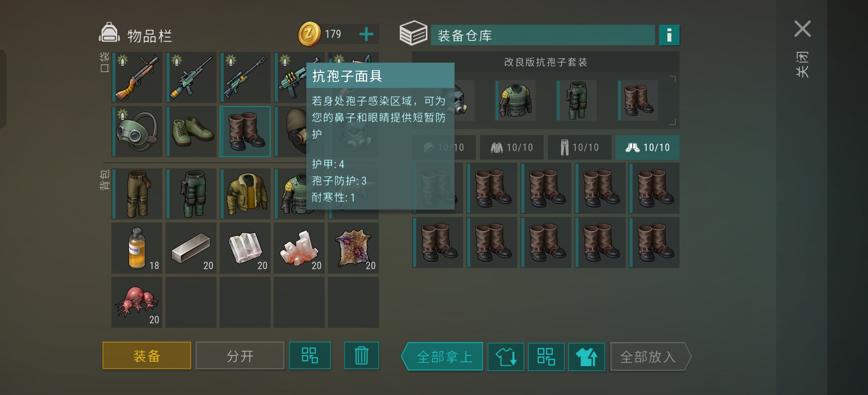Open the equipment warehouse info icon

[669, 35]
